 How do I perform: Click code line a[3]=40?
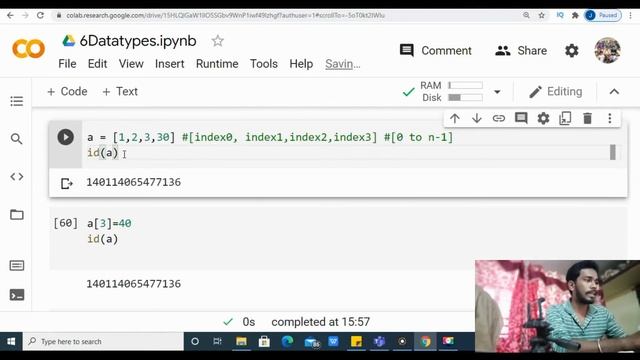pos(109,223)
